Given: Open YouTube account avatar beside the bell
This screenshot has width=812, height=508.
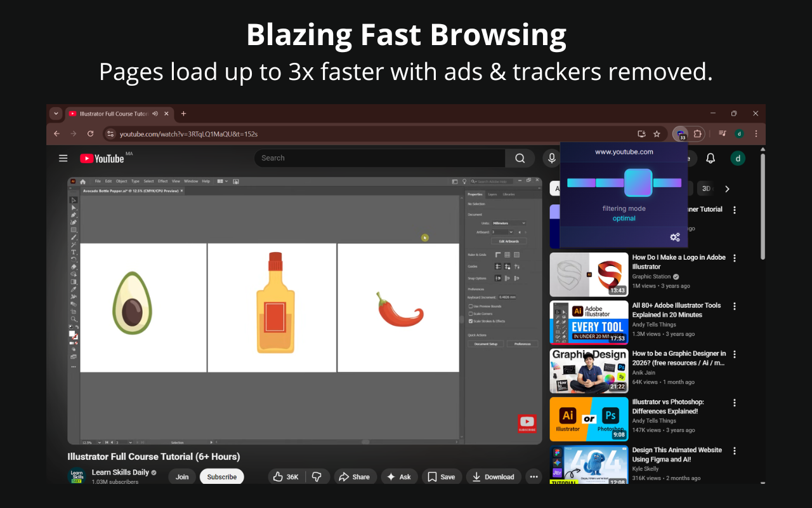Looking at the screenshot, I should point(738,158).
